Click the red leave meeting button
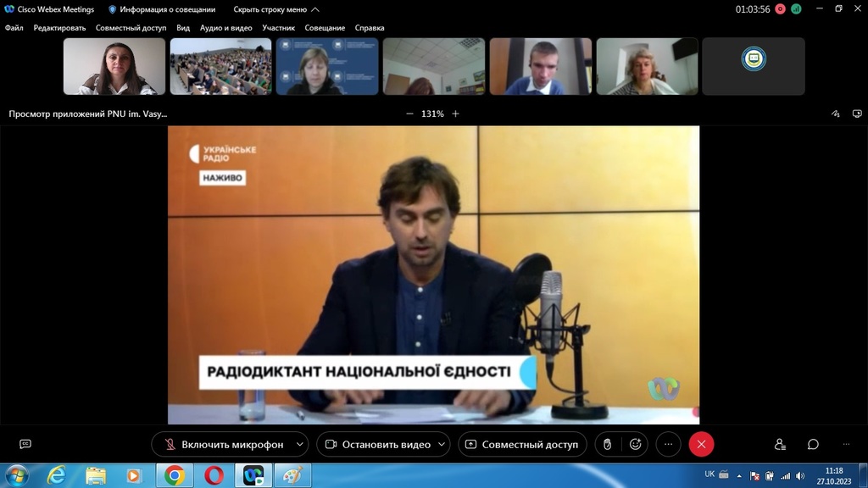Screen dimensions: 868x488 (701, 444)
